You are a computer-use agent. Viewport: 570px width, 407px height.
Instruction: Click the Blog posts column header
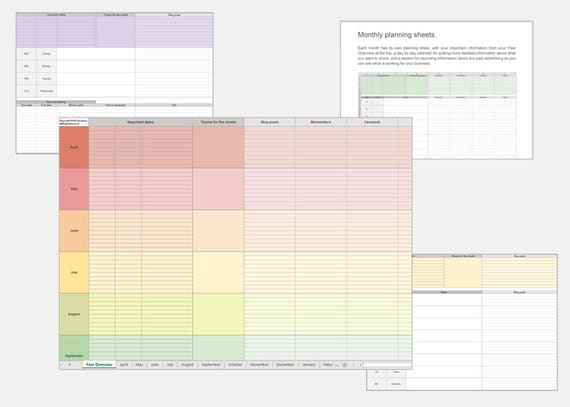click(x=270, y=122)
